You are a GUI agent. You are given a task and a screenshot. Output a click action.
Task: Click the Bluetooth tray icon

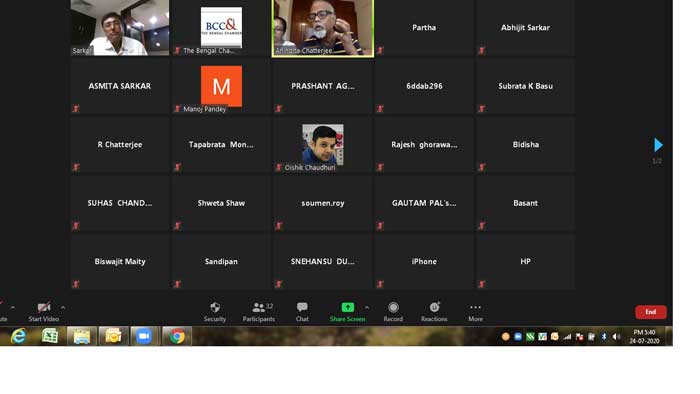tap(604, 337)
